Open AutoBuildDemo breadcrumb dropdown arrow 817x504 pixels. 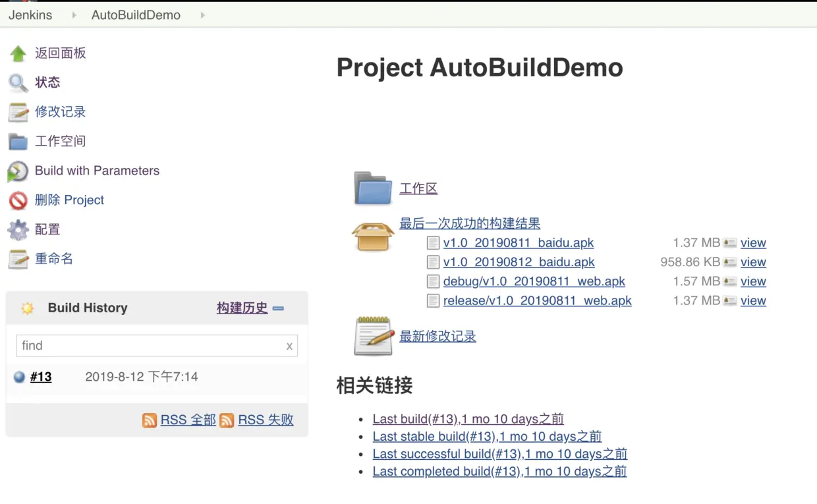point(202,14)
